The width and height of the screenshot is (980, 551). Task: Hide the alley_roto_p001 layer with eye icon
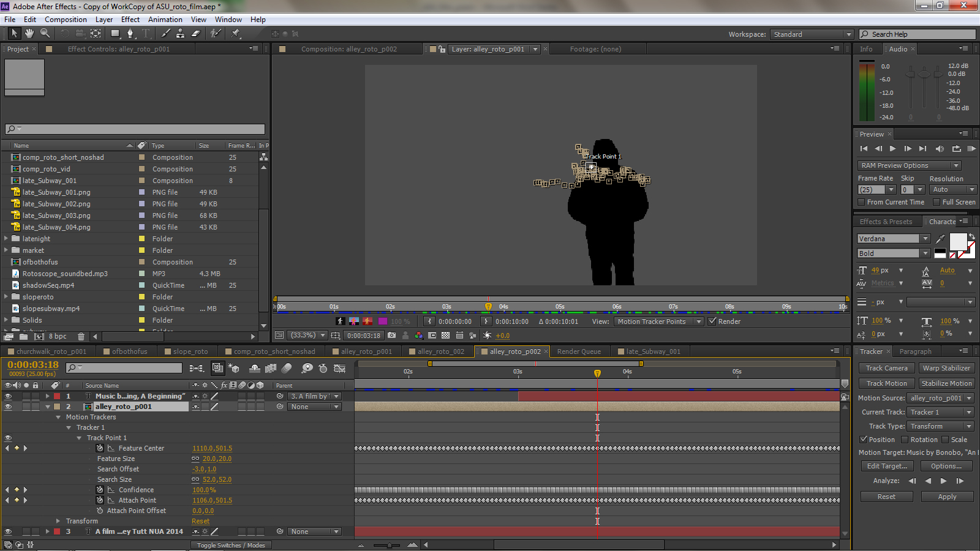(x=8, y=407)
